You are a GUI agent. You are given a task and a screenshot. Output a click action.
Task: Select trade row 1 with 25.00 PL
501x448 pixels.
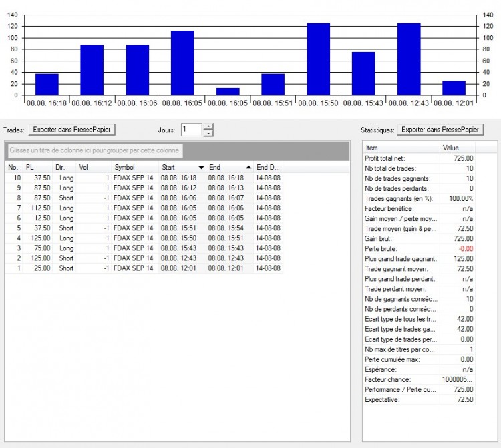pyautogui.click(x=144, y=268)
